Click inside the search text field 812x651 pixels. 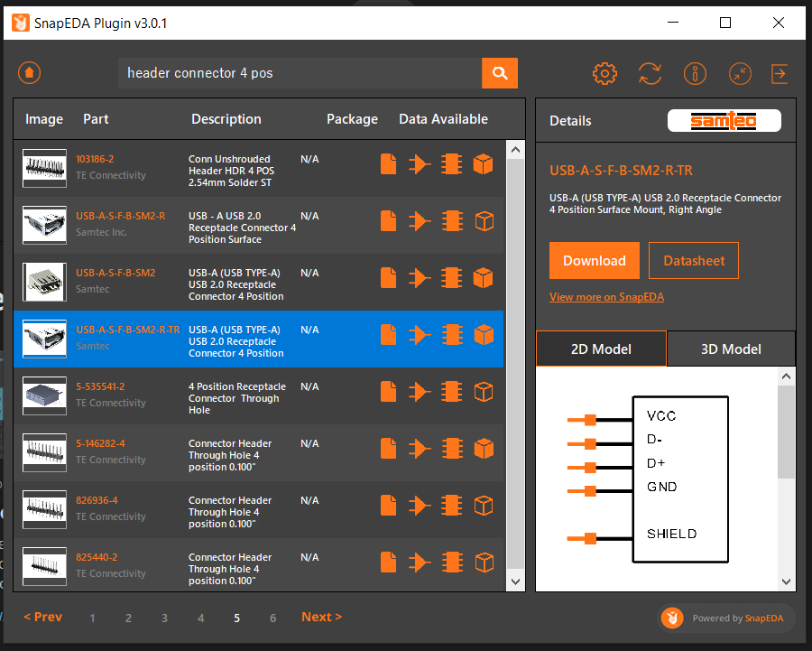coord(300,73)
